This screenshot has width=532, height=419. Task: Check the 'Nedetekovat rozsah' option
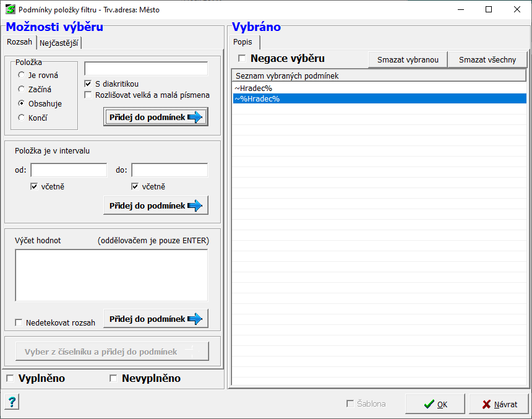point(19,322)
